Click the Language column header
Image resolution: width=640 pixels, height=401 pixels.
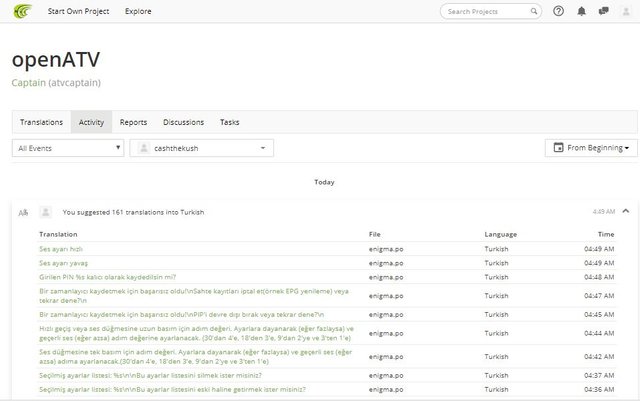pos(501,234)
